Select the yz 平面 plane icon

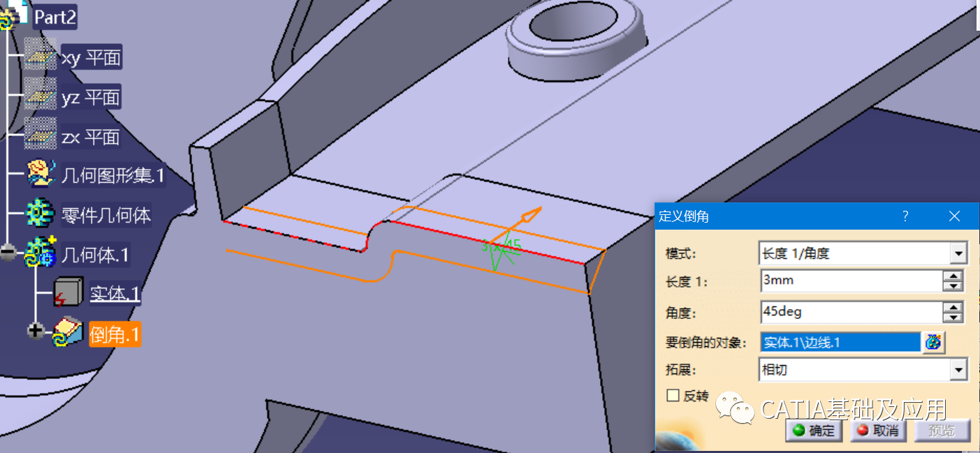click(40, 97)
